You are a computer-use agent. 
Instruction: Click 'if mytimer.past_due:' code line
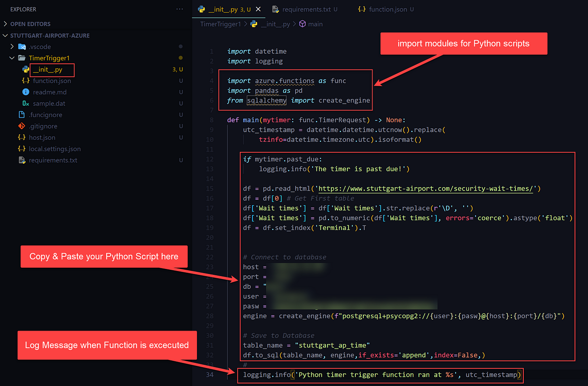point(283,159)
